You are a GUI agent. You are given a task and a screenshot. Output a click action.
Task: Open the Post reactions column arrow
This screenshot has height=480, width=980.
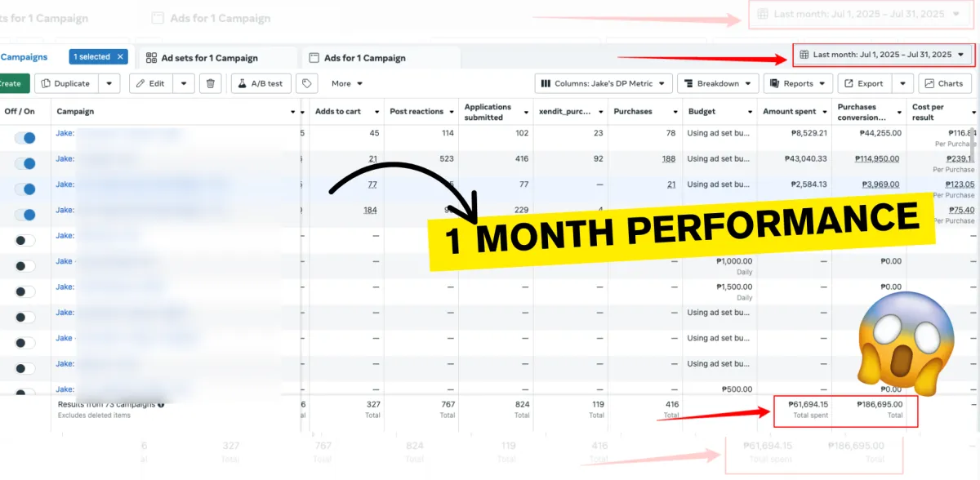pyautogui.click(x=452, y=112)
